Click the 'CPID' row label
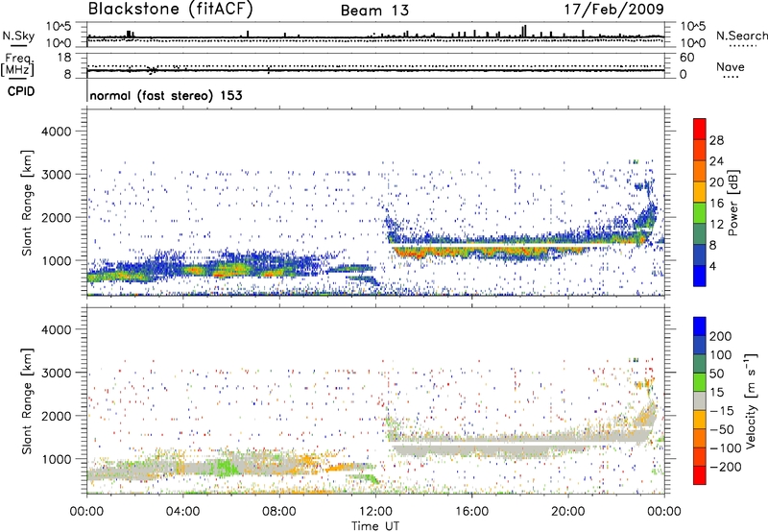Viewport: 768px width, 532px height. pos(21,91)
